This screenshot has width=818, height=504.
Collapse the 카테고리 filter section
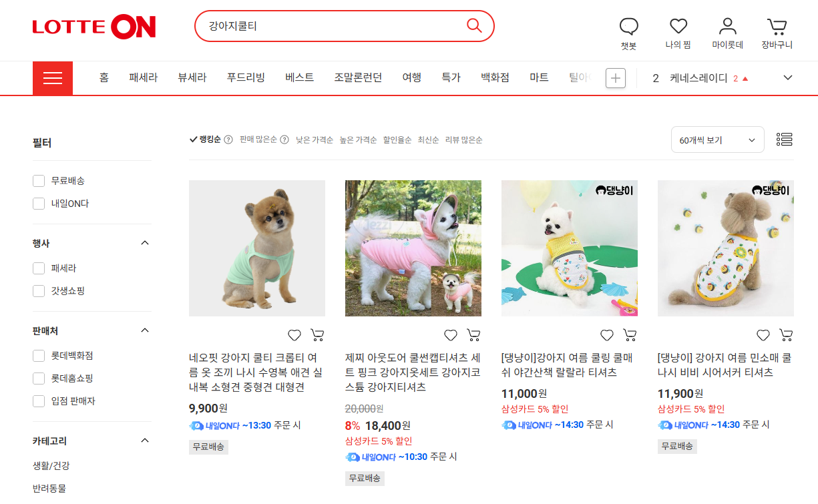[x=145, y=440]
